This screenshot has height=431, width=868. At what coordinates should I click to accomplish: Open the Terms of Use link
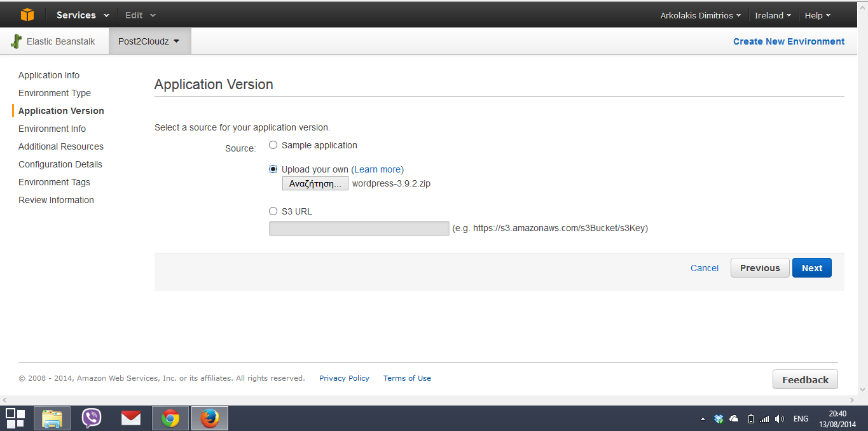click(407, 378)
